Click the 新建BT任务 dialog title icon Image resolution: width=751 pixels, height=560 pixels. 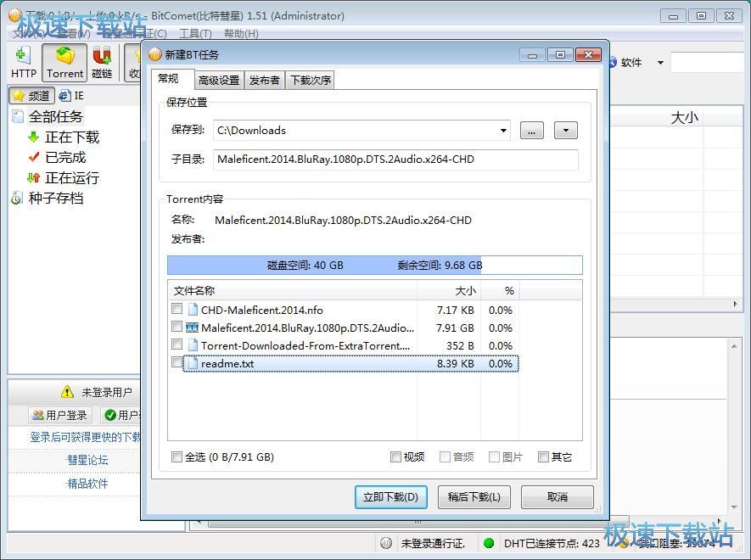[x=155, y=54]
